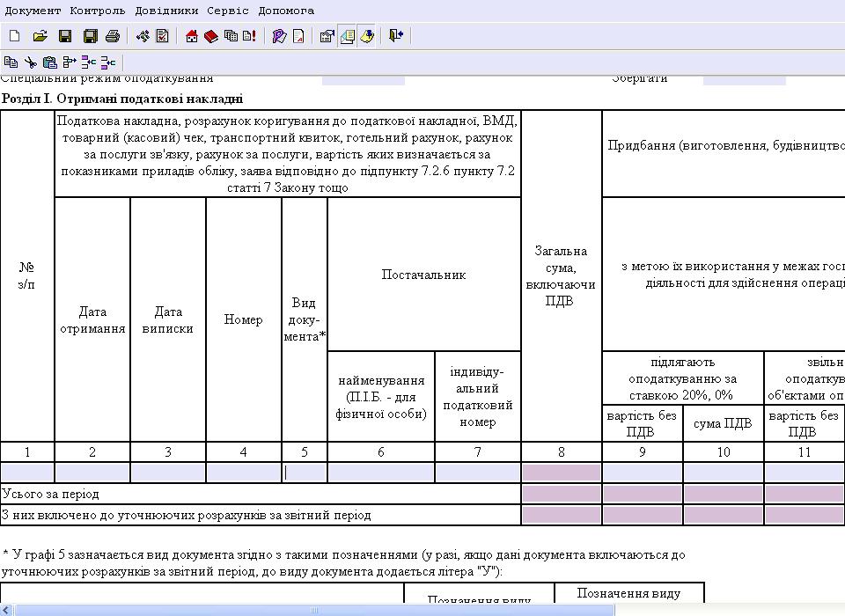Open the Сервіс menu
The image size is (845, 616).
pos(228,11)
